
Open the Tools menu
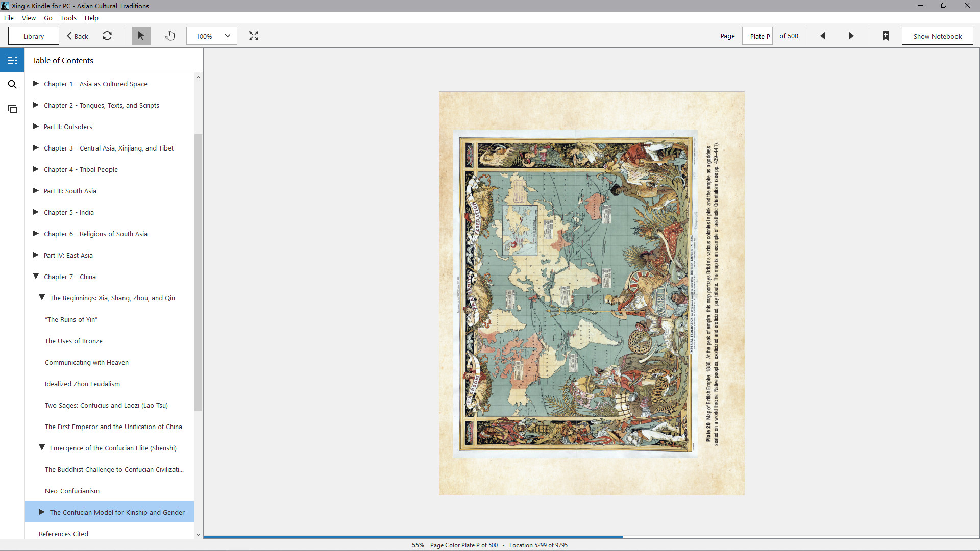[x=68, y=18]
